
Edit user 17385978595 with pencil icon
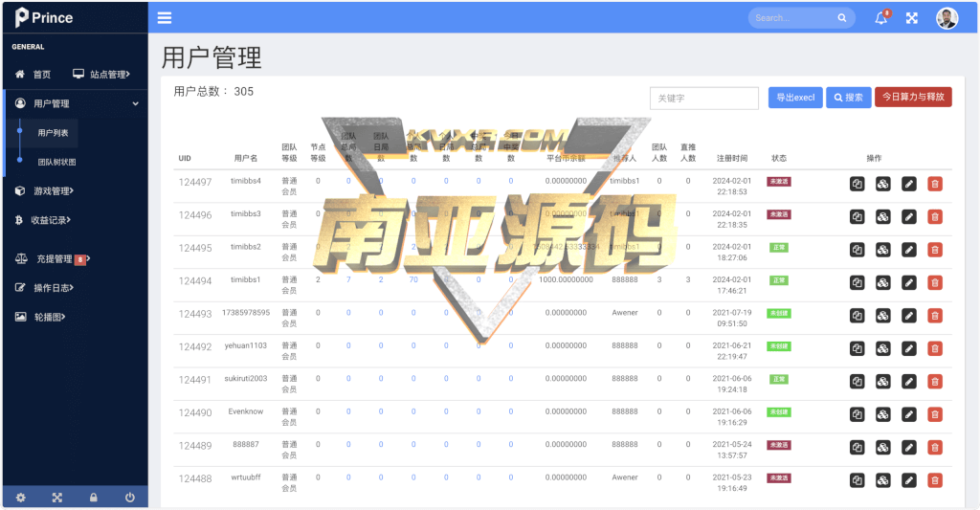909,316
